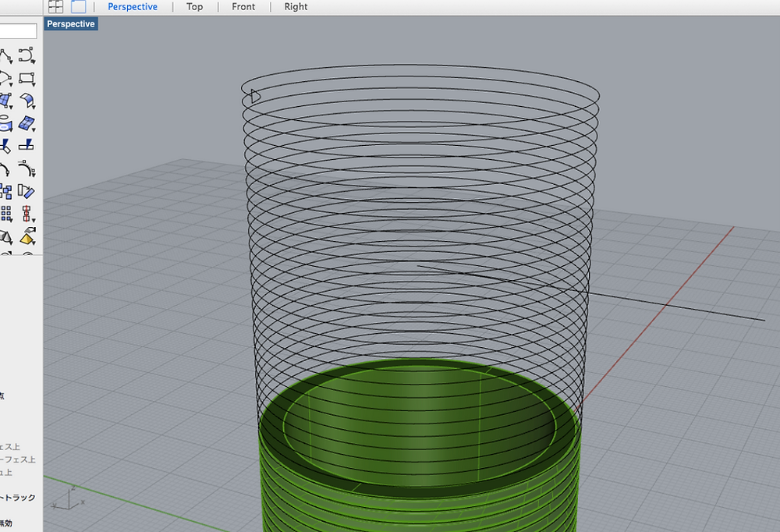Select the Group objects tool

click(6, 191)
